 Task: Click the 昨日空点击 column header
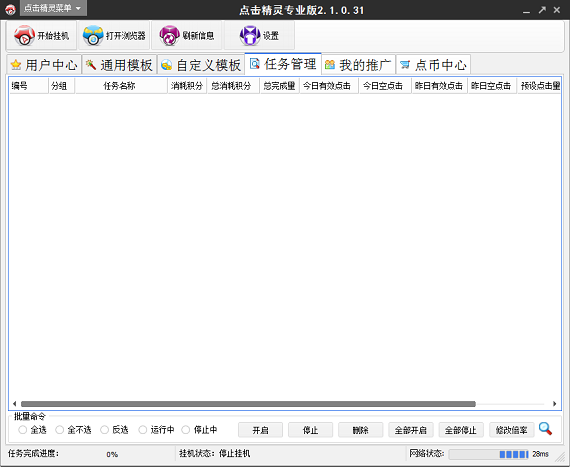click(x=492, y=86)
